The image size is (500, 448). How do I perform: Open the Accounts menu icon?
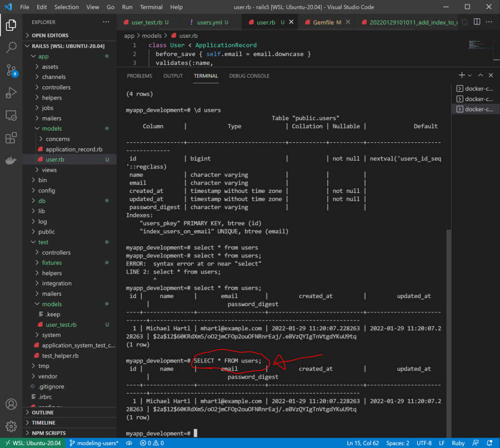(x=11, y=404)
